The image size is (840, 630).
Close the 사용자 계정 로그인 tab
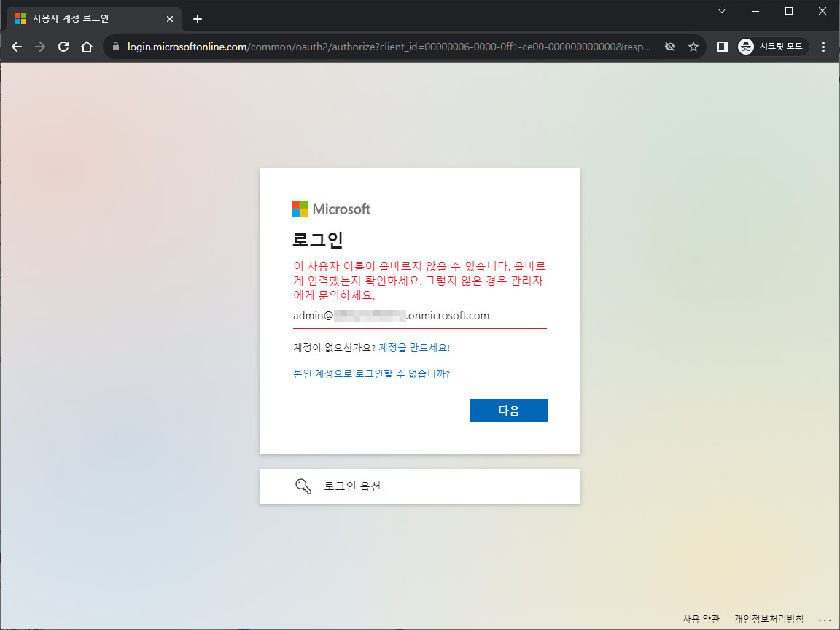pos(170,19)
